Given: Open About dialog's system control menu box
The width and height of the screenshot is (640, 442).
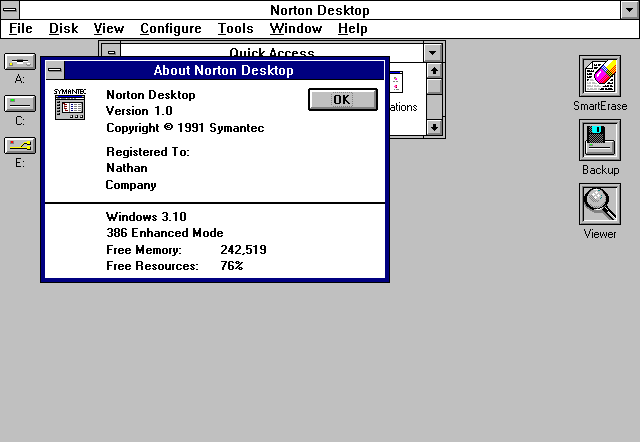Looking at the screenshot, I should click(x=55, y=70).
